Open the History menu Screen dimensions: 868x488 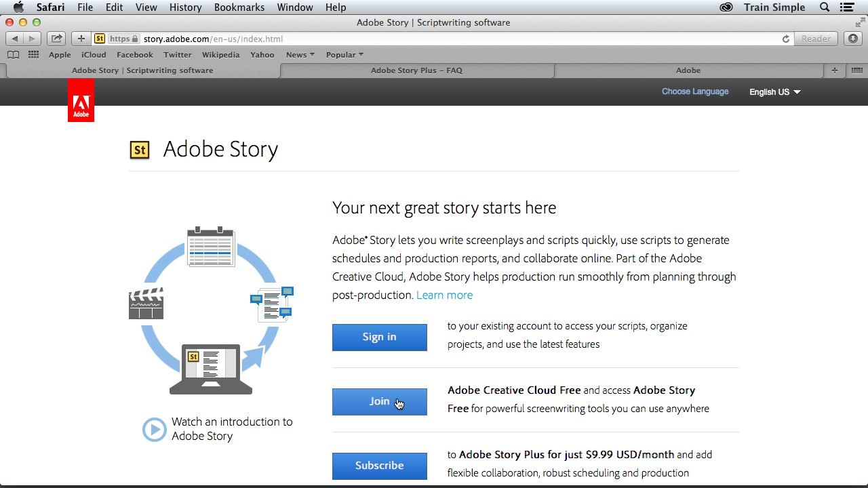(x=185, y=7)
